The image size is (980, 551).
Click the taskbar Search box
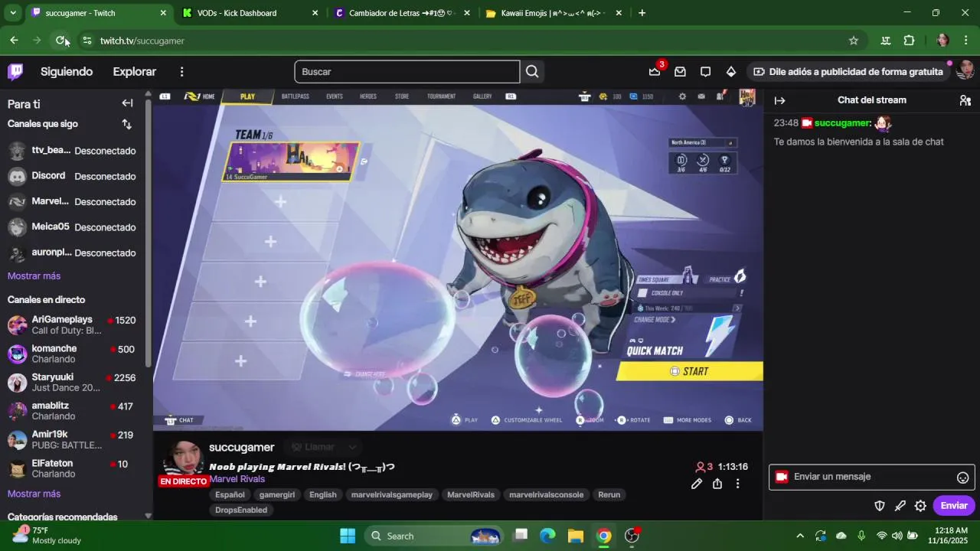(x=433, y=536)
